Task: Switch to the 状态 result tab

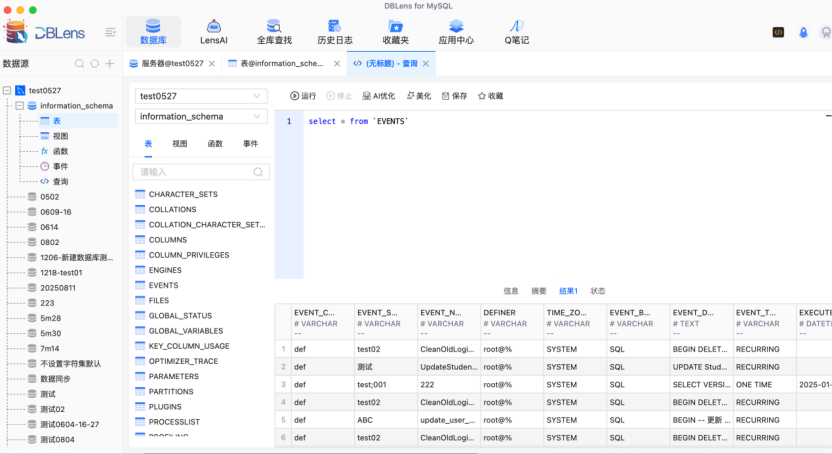Action: click(597, 291)
